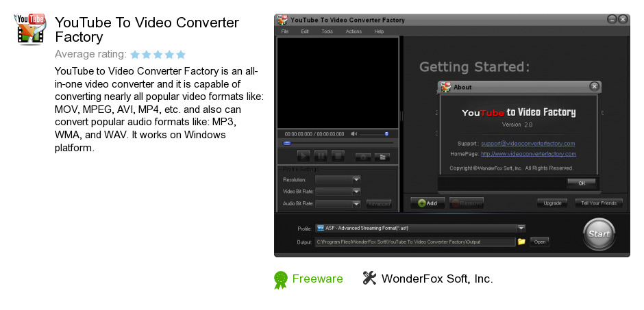This screenshot has height=310, width=644.
Task: Click the Output path input field
Action: [415, 242]
